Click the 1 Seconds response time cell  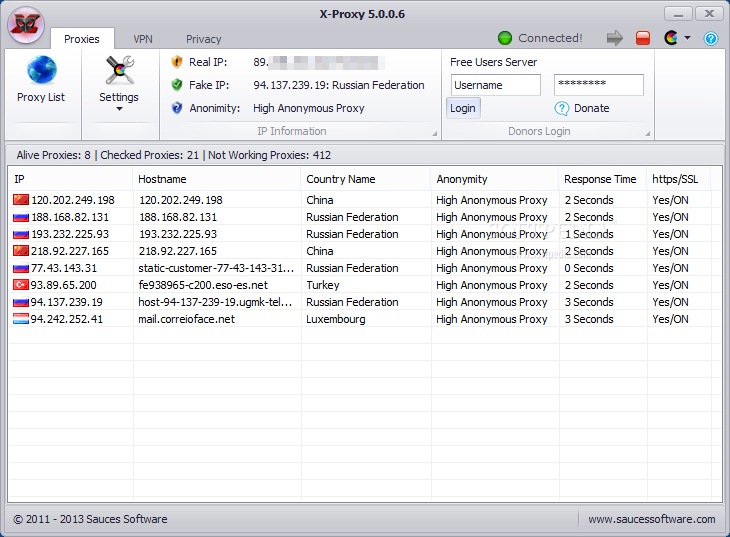pos(589,234)
